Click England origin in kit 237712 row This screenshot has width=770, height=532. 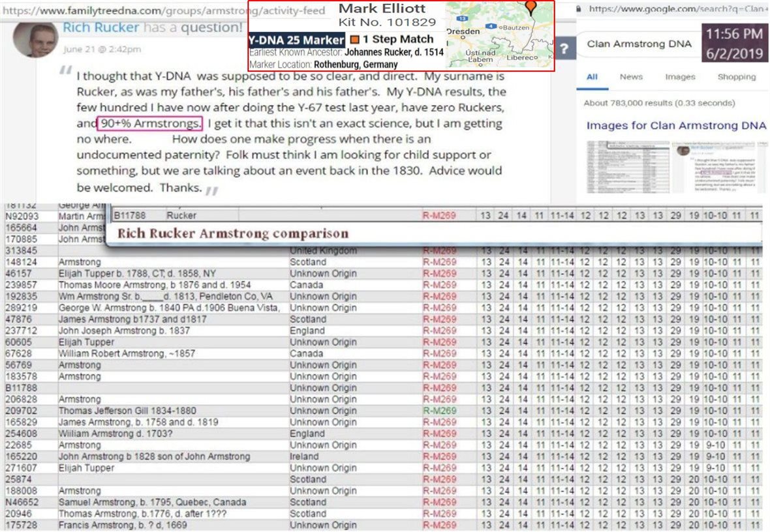tap(307, 331)
